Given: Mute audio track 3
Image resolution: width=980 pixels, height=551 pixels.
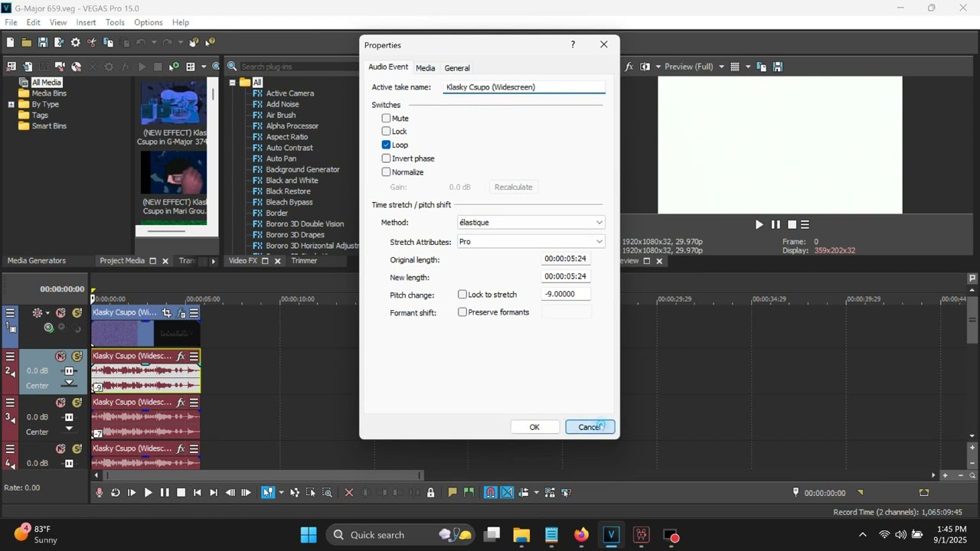Looking at the screenshot, I should point(60,403).
